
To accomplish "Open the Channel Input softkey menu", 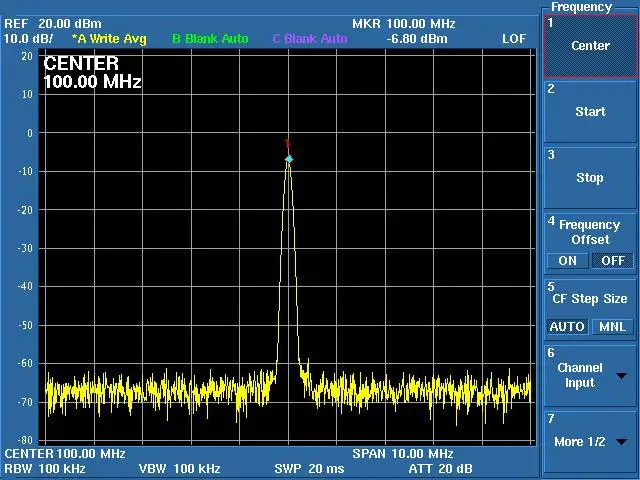I will (x=590, y=376).
